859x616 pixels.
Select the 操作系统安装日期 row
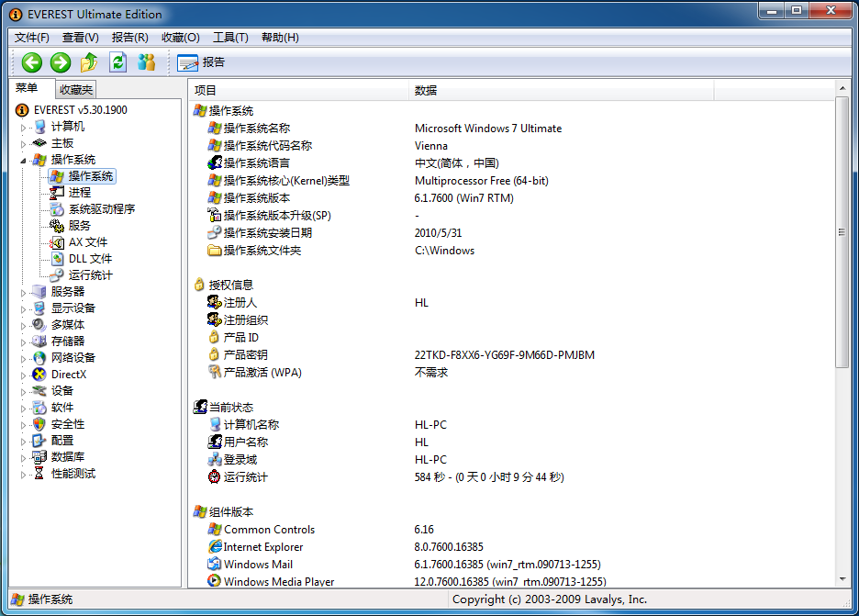(512, 233)
